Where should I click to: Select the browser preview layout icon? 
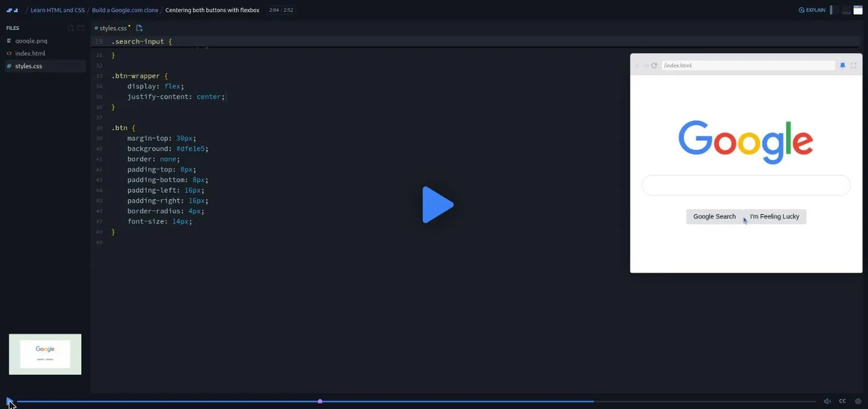coord(858,10)
